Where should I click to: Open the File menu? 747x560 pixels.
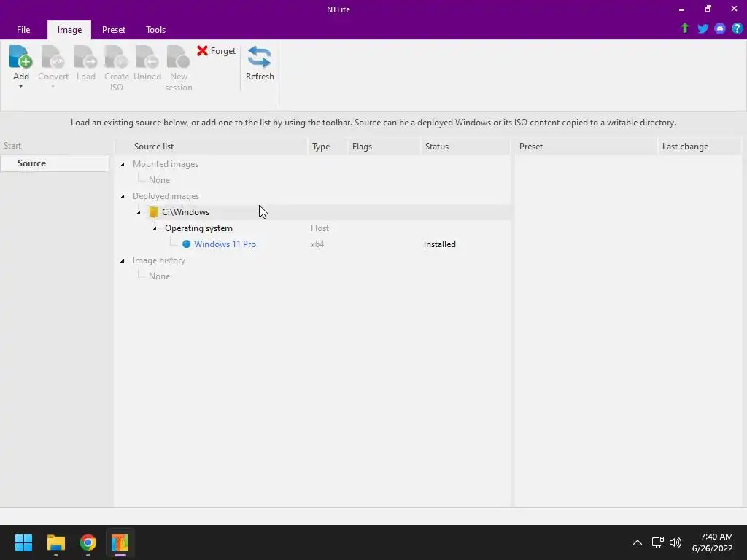(23, 29)
